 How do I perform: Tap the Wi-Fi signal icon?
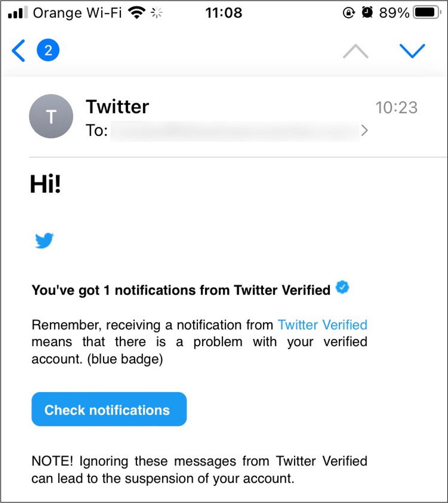click(x=136, y=13)
